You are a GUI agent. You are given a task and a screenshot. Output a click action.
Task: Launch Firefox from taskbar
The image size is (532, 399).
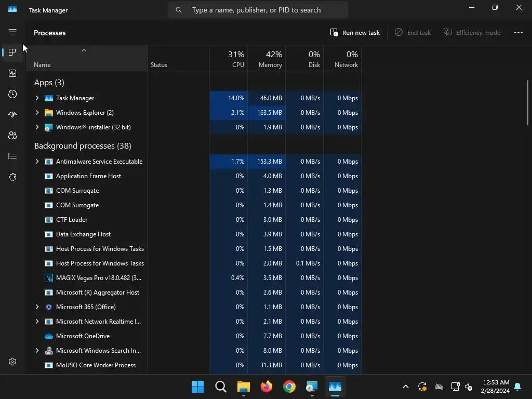[x=267, y=387]
